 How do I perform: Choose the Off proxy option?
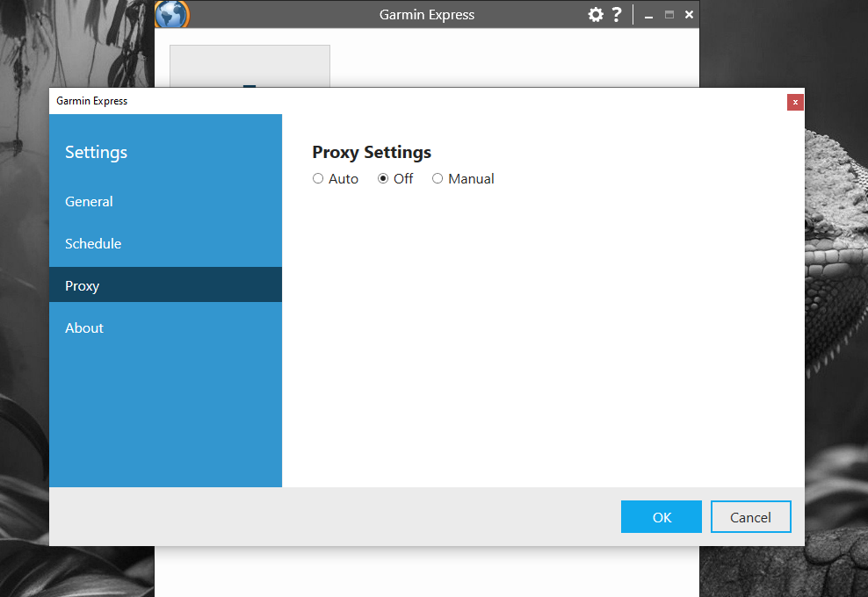point(383,179)
